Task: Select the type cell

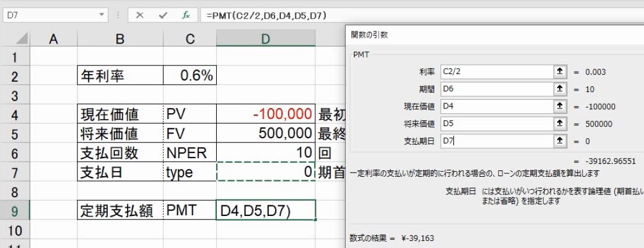Action: pyautogui.click(x=190, y=172)
